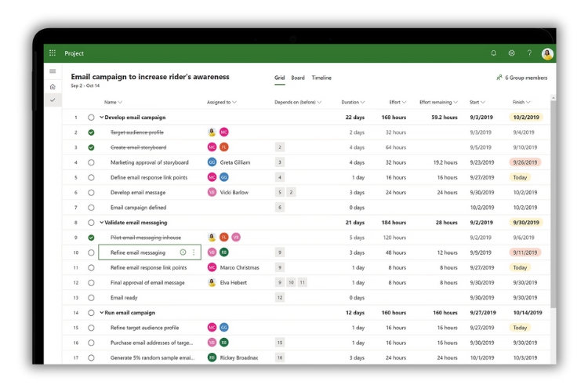The height and width of the screenshot is (392, 588).
Task: Click the 6 Group members button
Action: point(522,78)
